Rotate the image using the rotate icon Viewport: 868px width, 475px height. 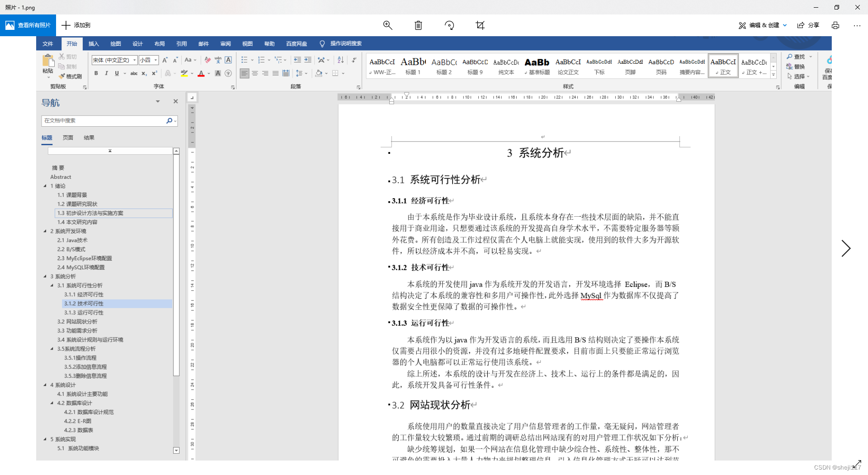tap(449, 25)
